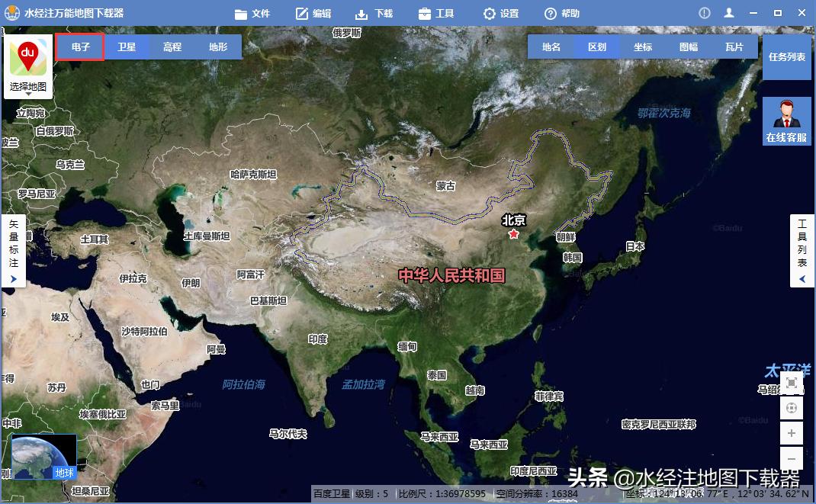Expand the 高程 elevation option
This screenshot has width=816, height=504.
point(171,47)
